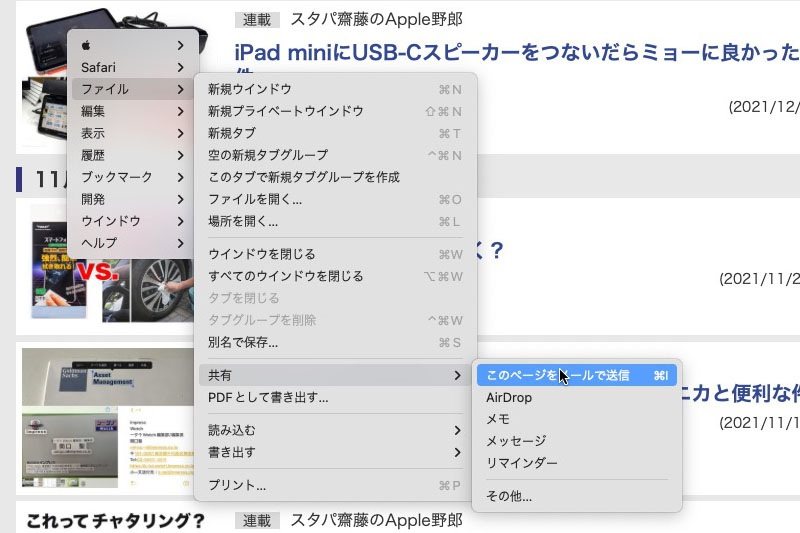The image size is (800, 533).
Task: Choose その他… in the share submenu
Action: [577, 496]
